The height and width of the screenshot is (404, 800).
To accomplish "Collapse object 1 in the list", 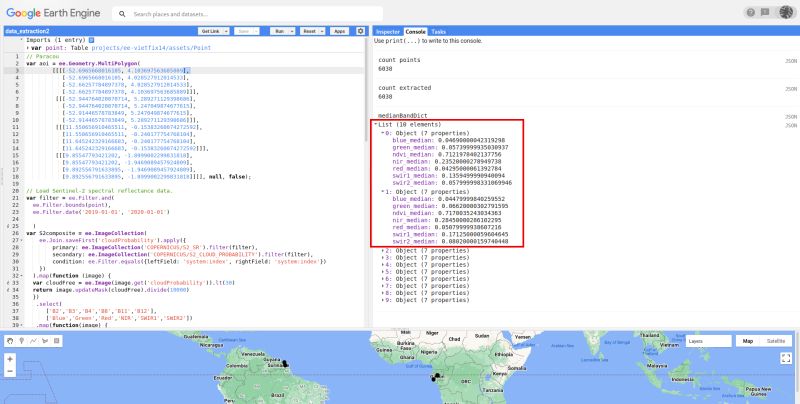I will (383, 192).
